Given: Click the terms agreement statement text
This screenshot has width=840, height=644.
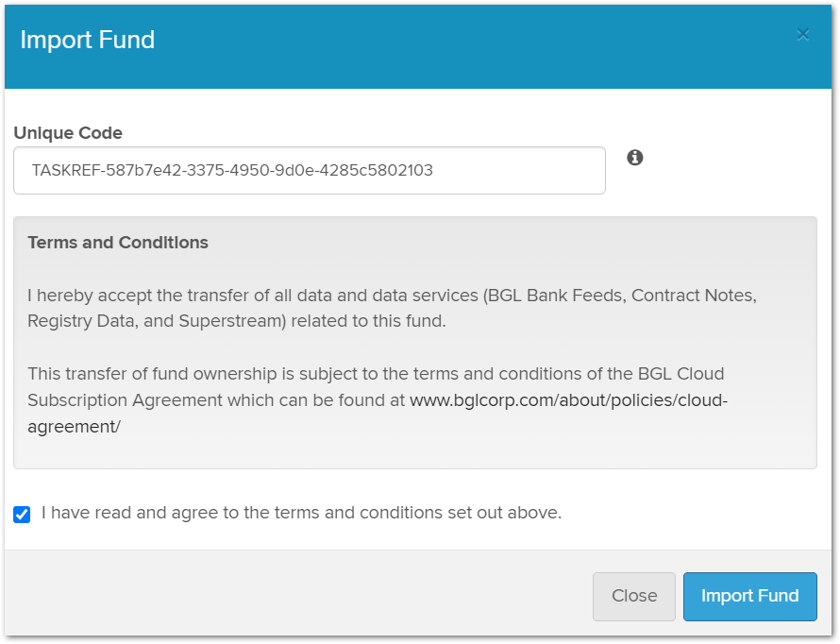Looking at the screenshot, I should click(x=301, y=513).
